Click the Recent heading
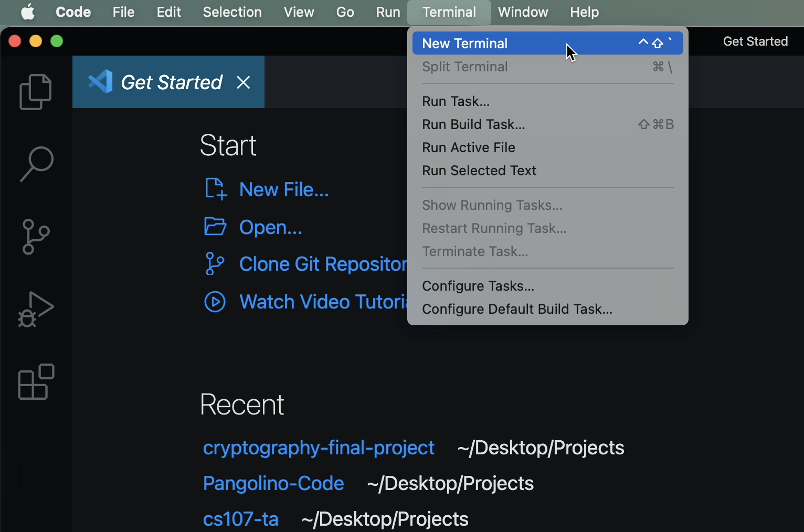This screenshot has width=804, height=532. tap(242, 405)
